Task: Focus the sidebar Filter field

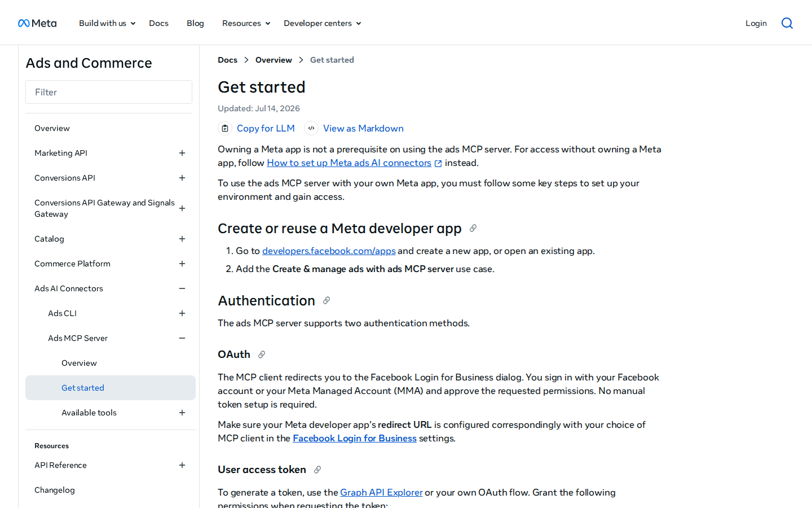Action: pos(109,92)
